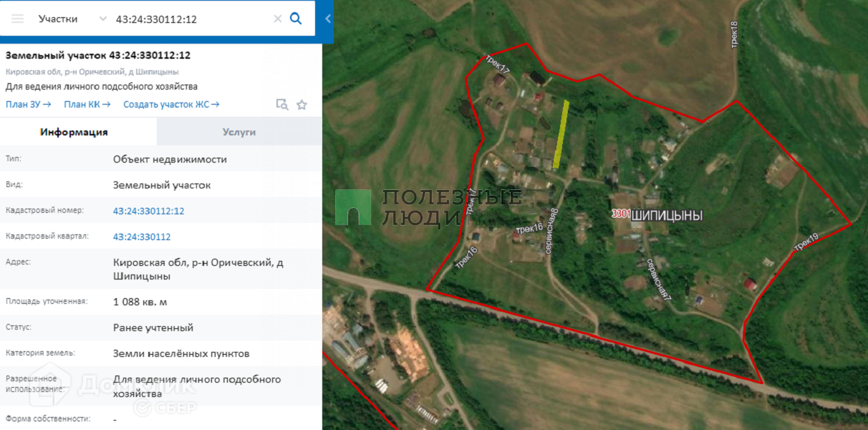Click the трек18 label on map
Image resolution: width=868 pixels, height=430 pixels.
(734, 34)
